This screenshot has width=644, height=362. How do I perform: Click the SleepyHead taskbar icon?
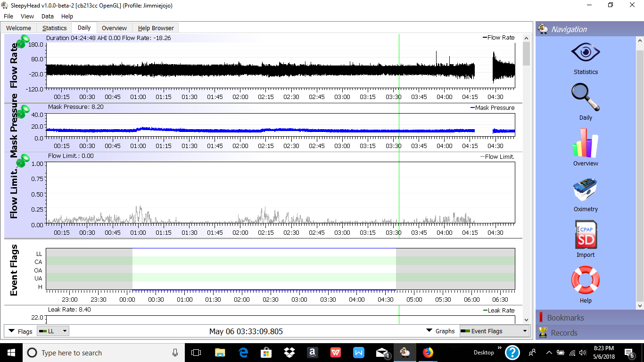coord(405,353)
